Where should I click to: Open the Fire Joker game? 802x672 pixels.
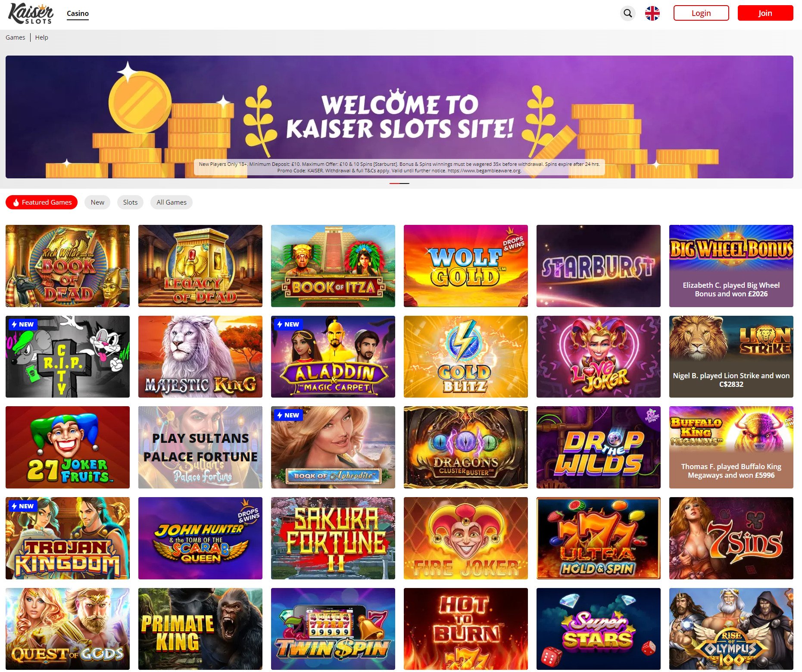pyautogui.click(x=465, y=538)
